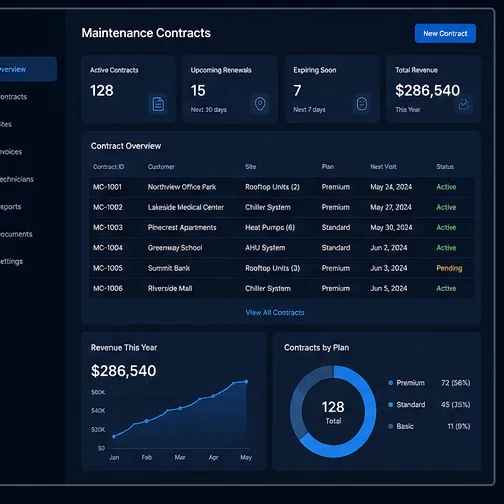Image resolution: width=504 pixels, height=504 pixels.
Task: Click the Upcoming Renewals pin icon
Action: (x=260, y=104)
